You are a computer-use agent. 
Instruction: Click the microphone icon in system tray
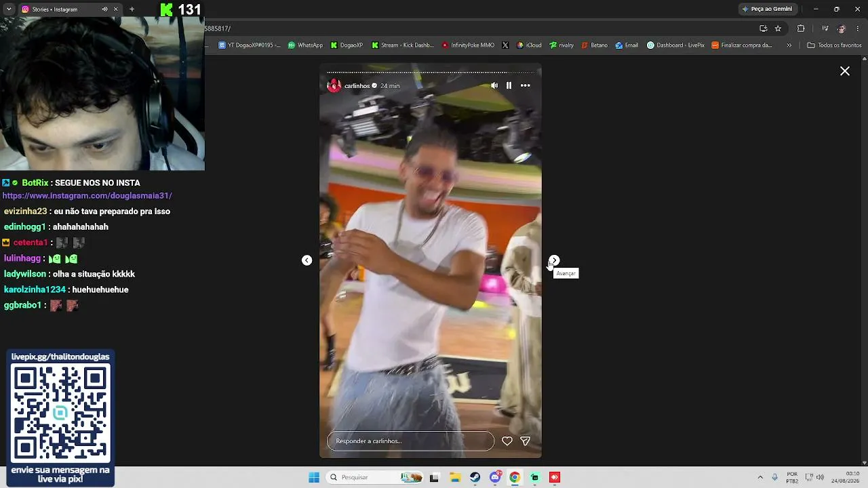click(775, 477)
